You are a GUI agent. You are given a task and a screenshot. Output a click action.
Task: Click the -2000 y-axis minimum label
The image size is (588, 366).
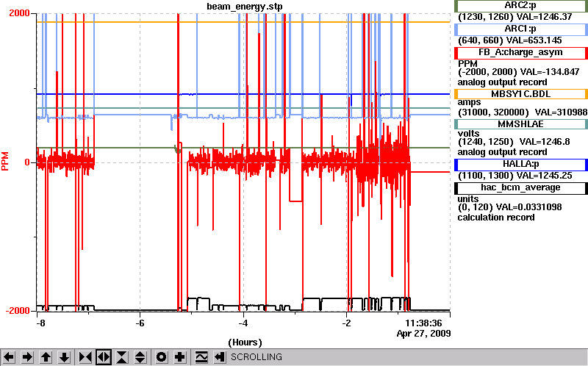17,310
